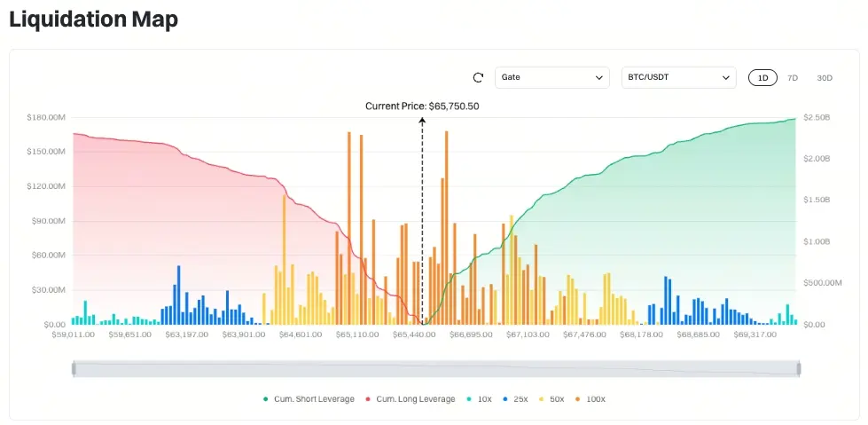Open the Gate exchange dropdown
The image size is (868, 425).
point(551,77)
